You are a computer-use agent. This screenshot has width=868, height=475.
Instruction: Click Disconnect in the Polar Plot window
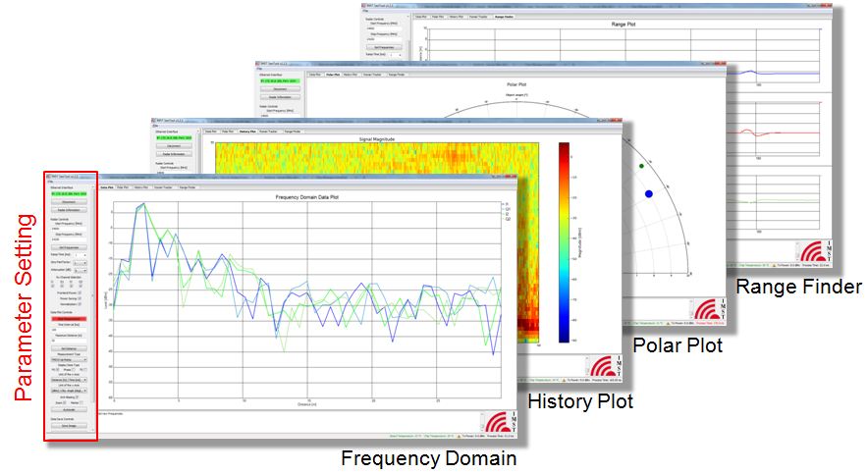click(x=280, y=89)
